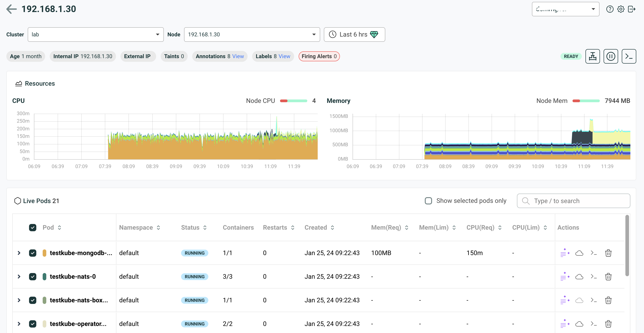This screenshot has height=333, width=644.
Task: Click the Type / to search field
Action: [x=573, y=201]
